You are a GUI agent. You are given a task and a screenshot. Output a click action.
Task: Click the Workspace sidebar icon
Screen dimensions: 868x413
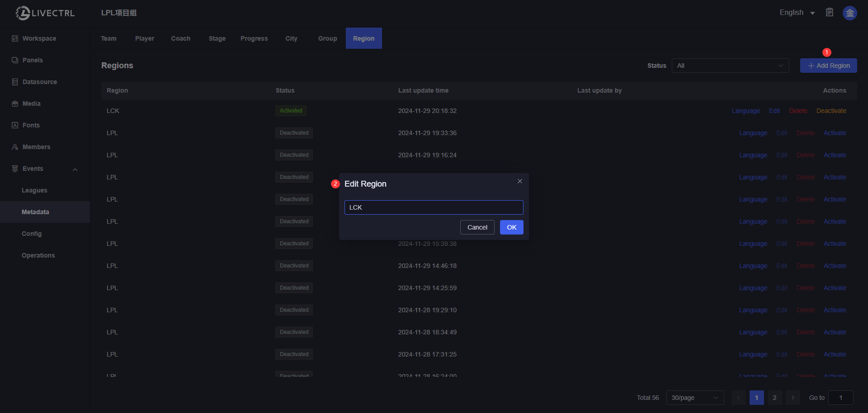[x=15, y=38]
